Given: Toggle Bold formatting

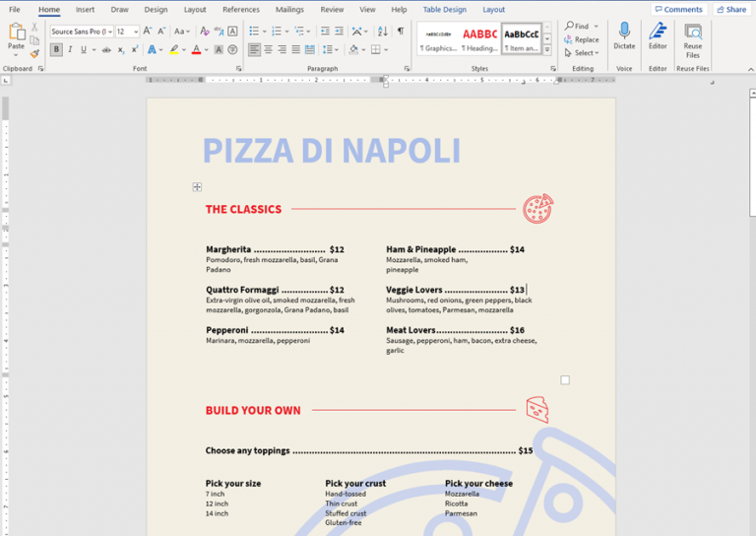Looking at the screenshot, I should click(x=56, y=49).
